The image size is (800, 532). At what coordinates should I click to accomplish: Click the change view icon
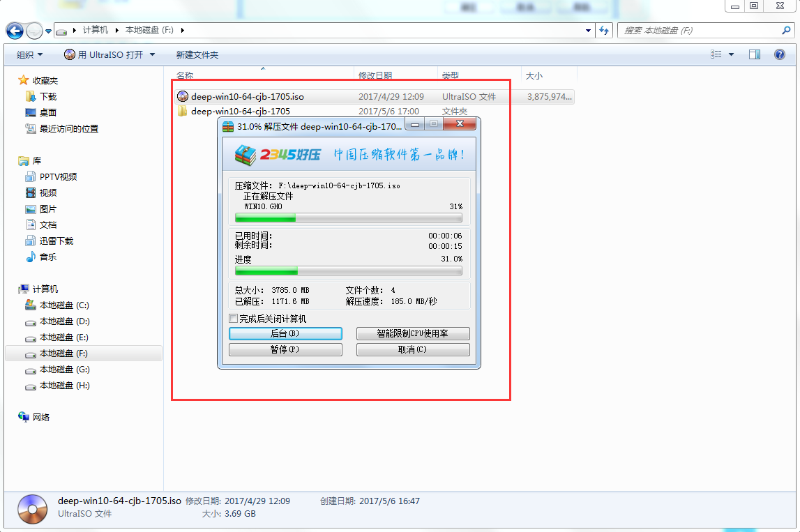point(716,54)
